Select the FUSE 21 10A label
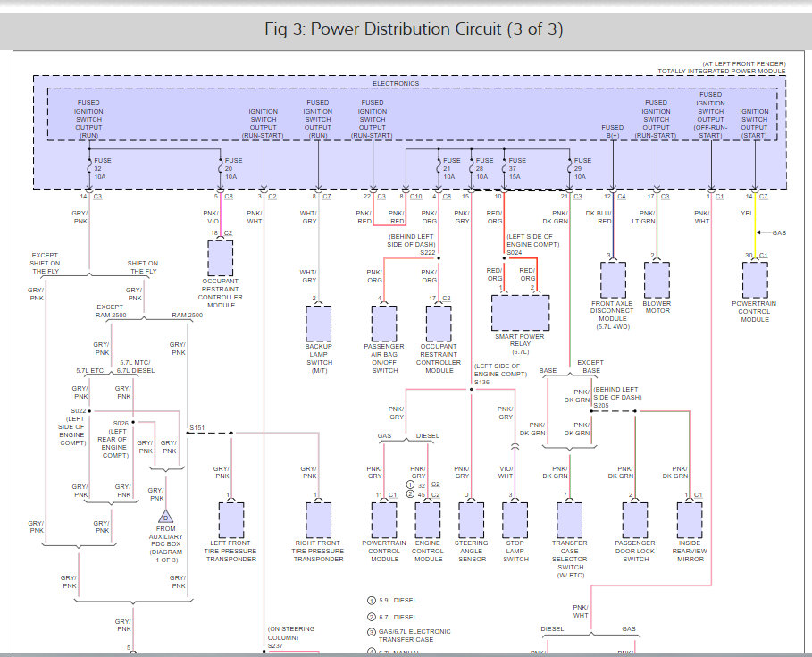Viewport: 812px width, 657px height. tap(451, 168)
